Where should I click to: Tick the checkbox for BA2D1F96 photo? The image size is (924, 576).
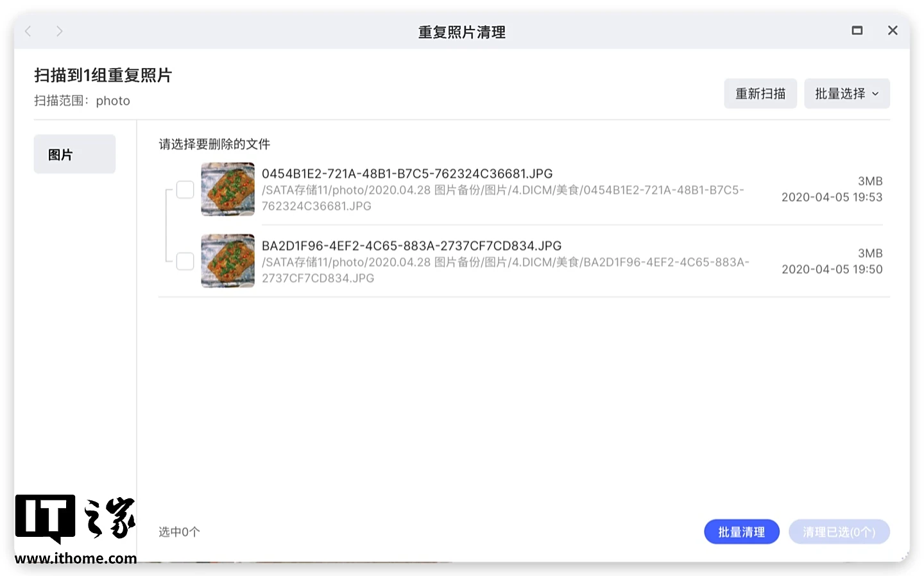pos(185,261)
